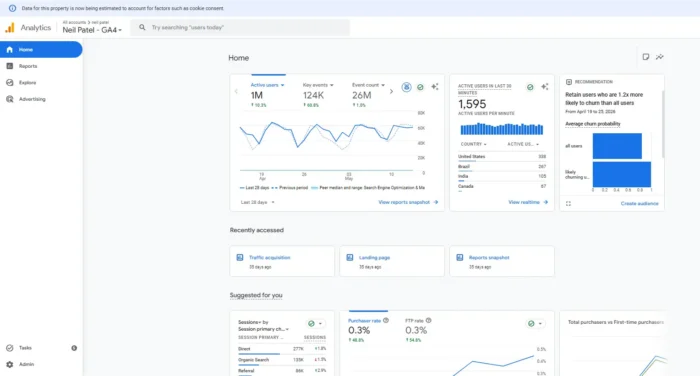Image resolution: width=700 pixels, height=376 pixels.
Task: Open the insights sparkle on overview card
Action: tap(434, 87)
